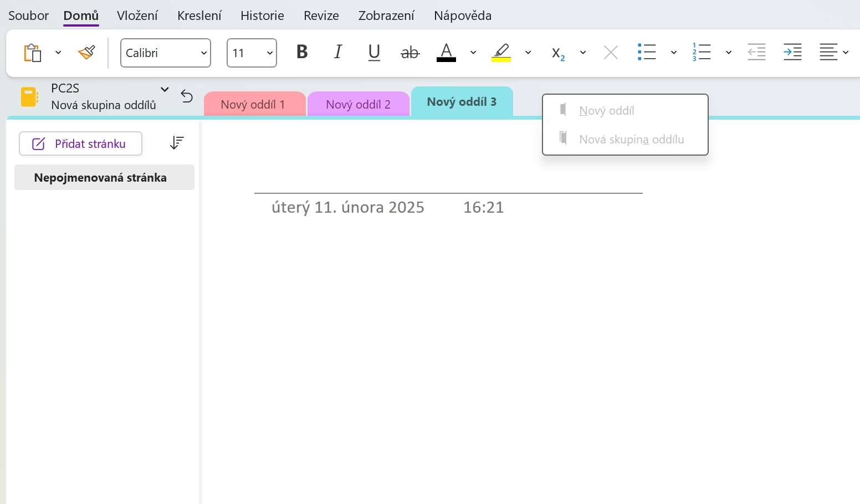Select the Nový oddíl 2 section tab

pyautogui.click(x=358, y=104)
